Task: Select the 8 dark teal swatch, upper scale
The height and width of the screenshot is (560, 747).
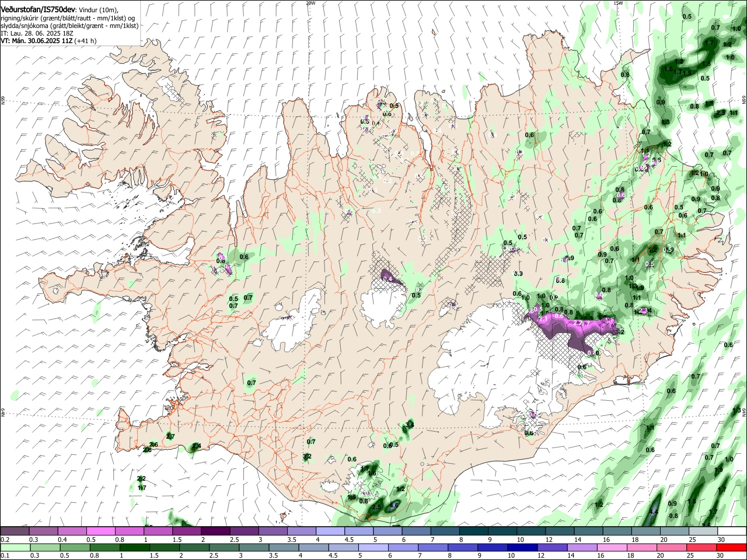Action: click(x=473, y=531)
